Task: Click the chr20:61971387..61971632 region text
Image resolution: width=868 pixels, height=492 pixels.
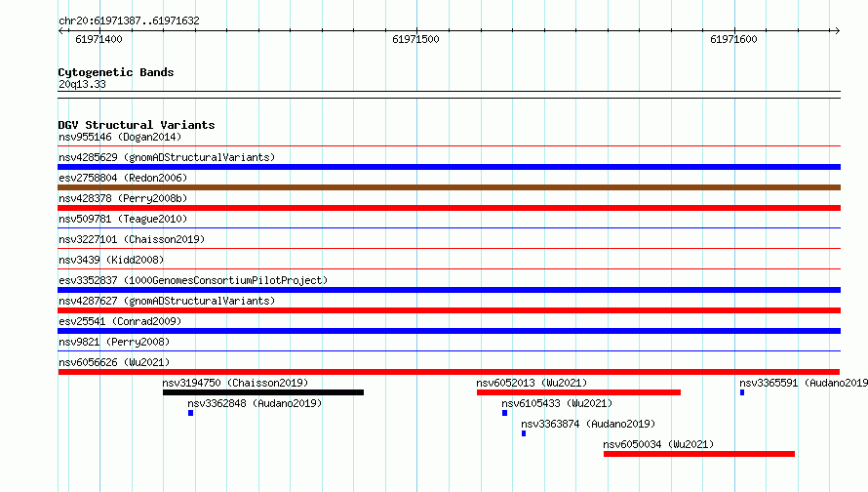Action: [129, 21]
